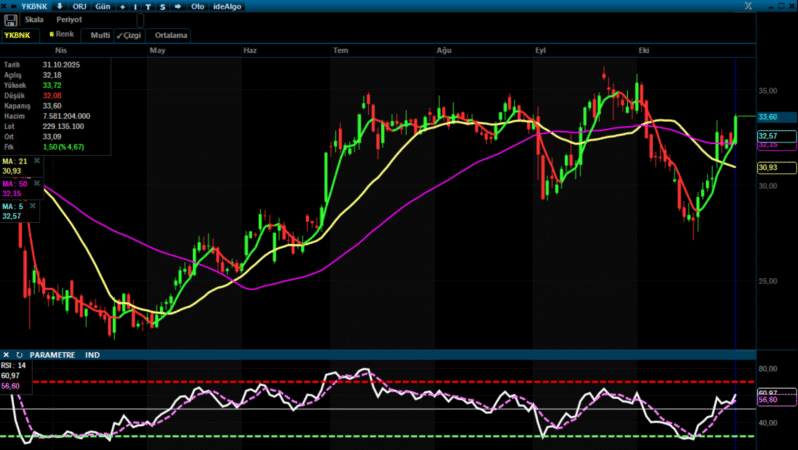Open the Periyot menu
The image size is (798, 450).
click(x=70, y=20)
